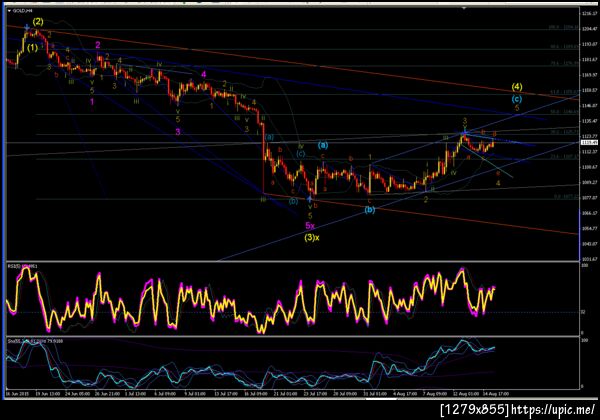Click the 1181.67 price axis label
Viewport: 600px width, 420px height.
pos(589,60)
